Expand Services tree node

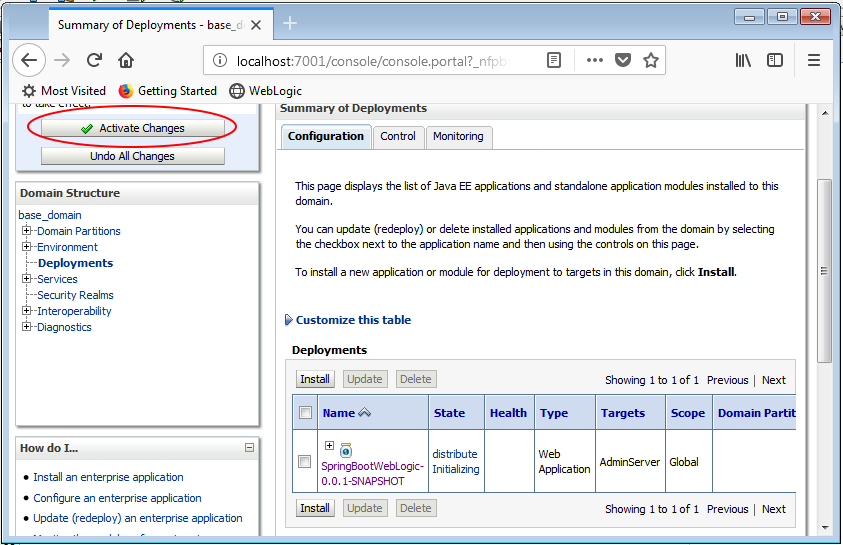click(x=26, y=278)
